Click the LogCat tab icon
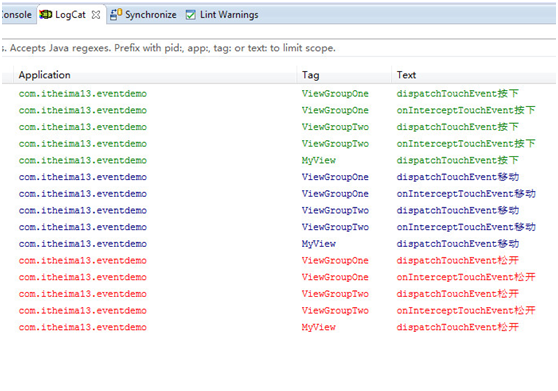The height and width of the screenshot is (391, 558). (x=46, y=15)
